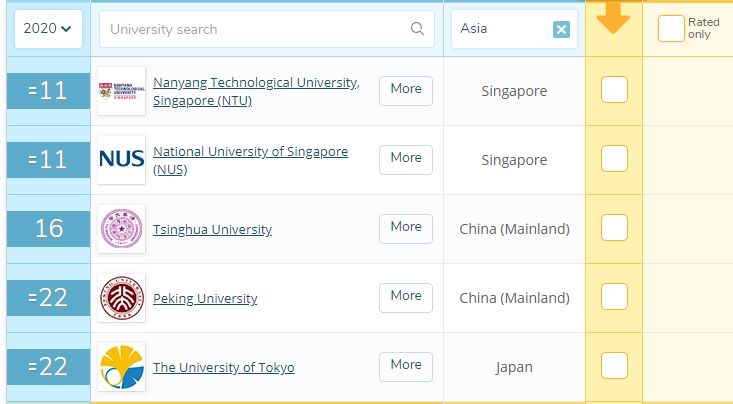The height and width of the screenshot is (404, 733).
Task: Click the Peking University logo
Action: 122,298
